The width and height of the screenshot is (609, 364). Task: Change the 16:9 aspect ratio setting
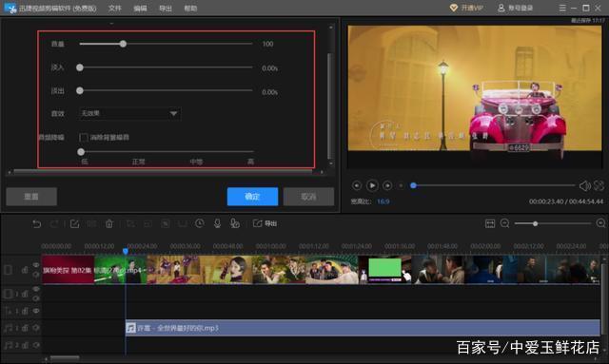[x=383, y=201]
